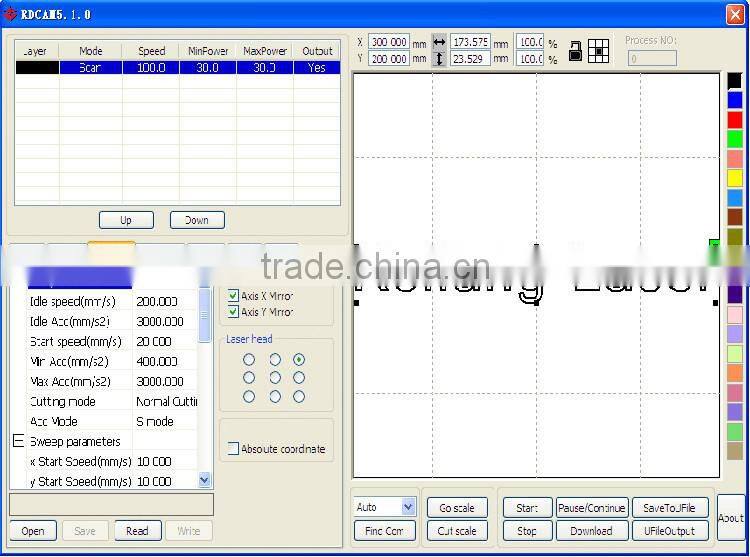The image size is (750, 557).
Task: Click the Pause/Continue button
Action: (591, 508)
